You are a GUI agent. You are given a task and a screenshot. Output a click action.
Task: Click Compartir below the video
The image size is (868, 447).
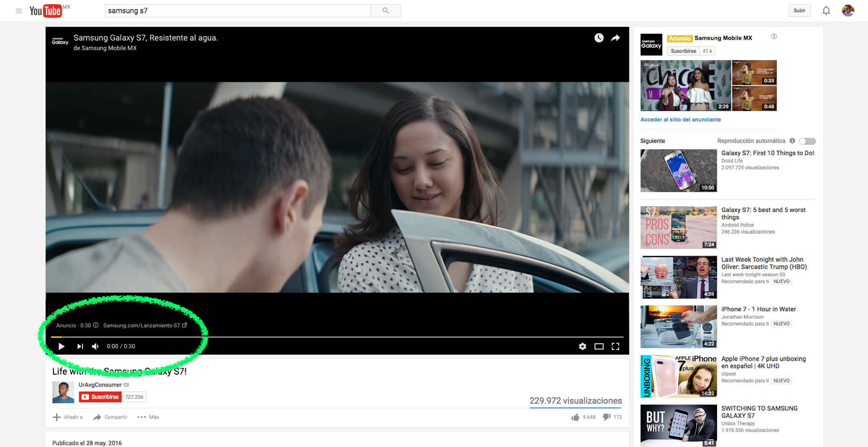(x=110, y=417)
